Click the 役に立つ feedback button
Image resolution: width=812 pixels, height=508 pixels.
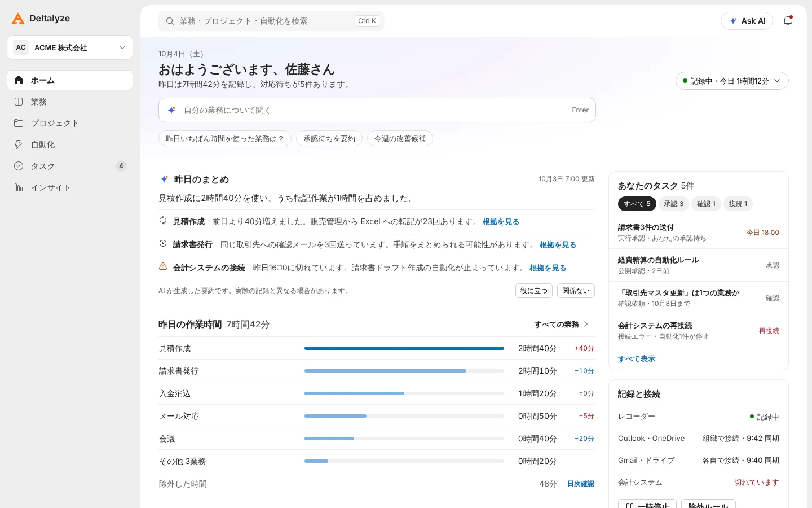534,291
